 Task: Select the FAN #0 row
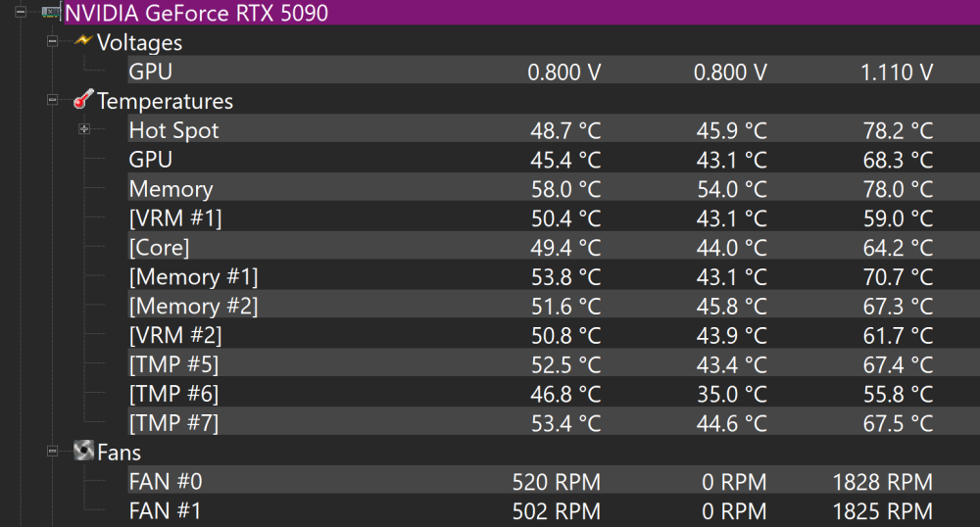[x=554, y=480]
